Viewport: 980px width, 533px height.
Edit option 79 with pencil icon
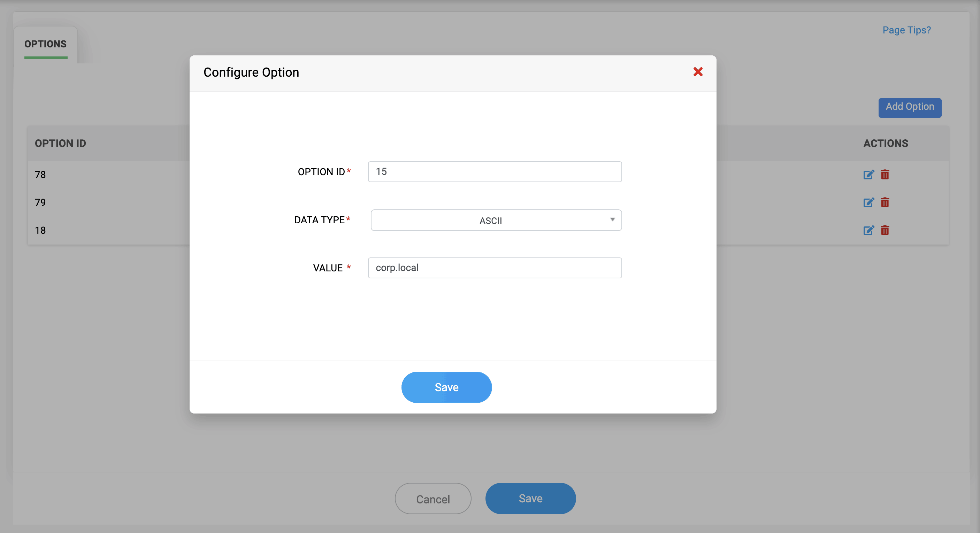point(868,202)
